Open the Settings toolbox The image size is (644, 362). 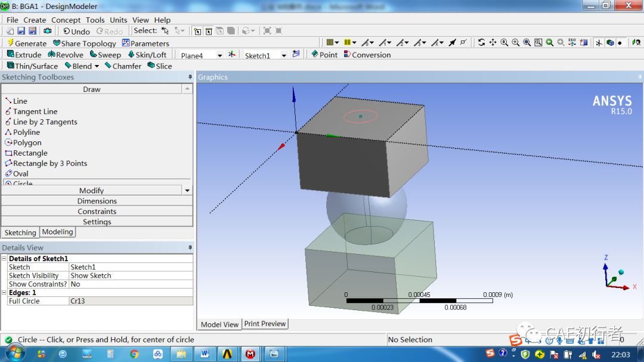pyautogui.click(x=97, y=221)
